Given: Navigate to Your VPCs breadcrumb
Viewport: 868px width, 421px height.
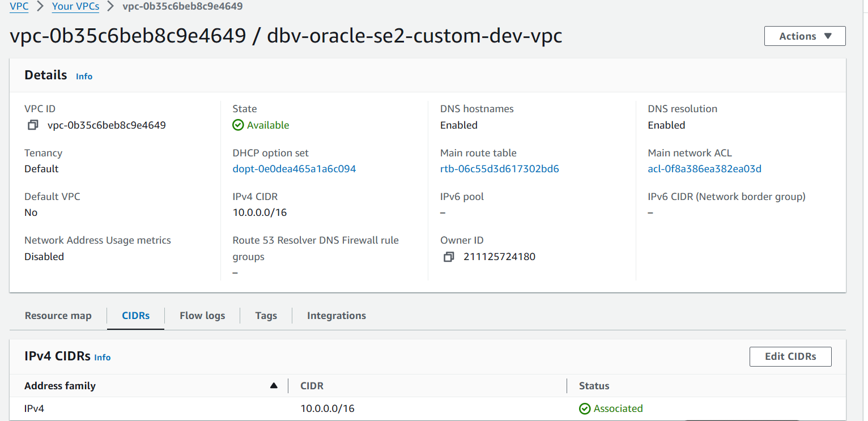Looking at the screenshot, I should click(x=75, y=7).
